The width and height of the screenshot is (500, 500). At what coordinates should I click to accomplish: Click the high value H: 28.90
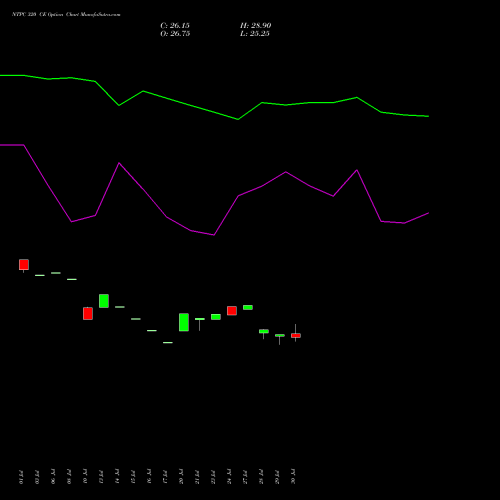click(255, 26)
